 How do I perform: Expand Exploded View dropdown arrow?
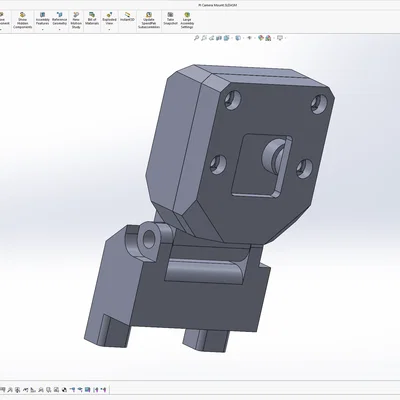click(x=109, y=30)
